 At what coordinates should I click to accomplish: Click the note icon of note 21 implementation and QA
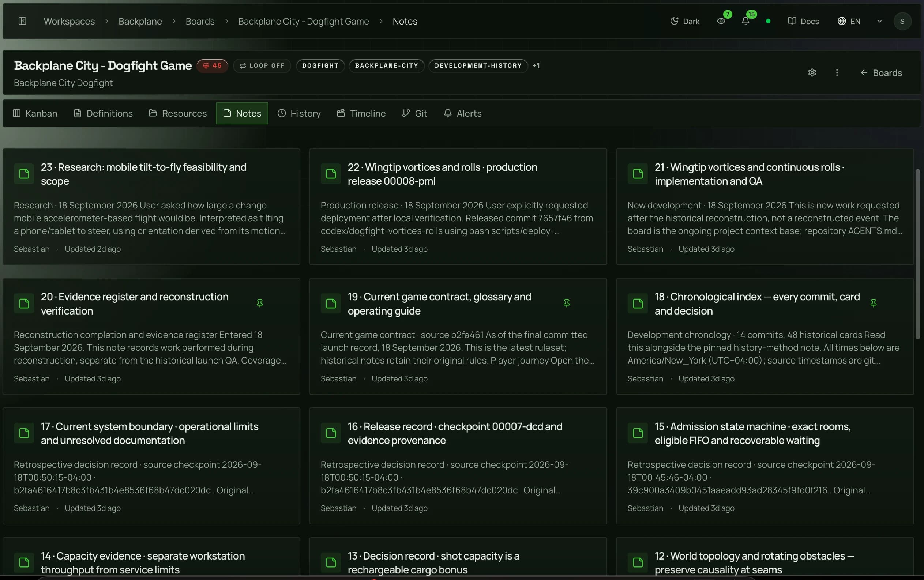click(638, 174)
